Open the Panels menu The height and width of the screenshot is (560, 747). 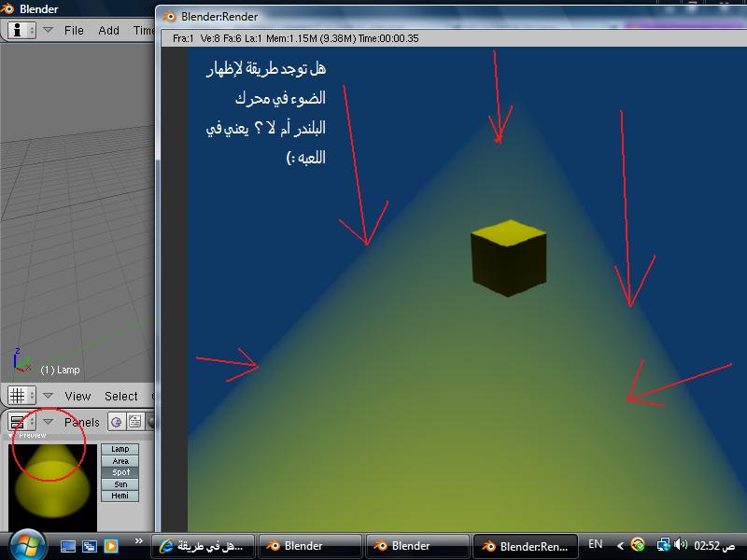point(82,423)
